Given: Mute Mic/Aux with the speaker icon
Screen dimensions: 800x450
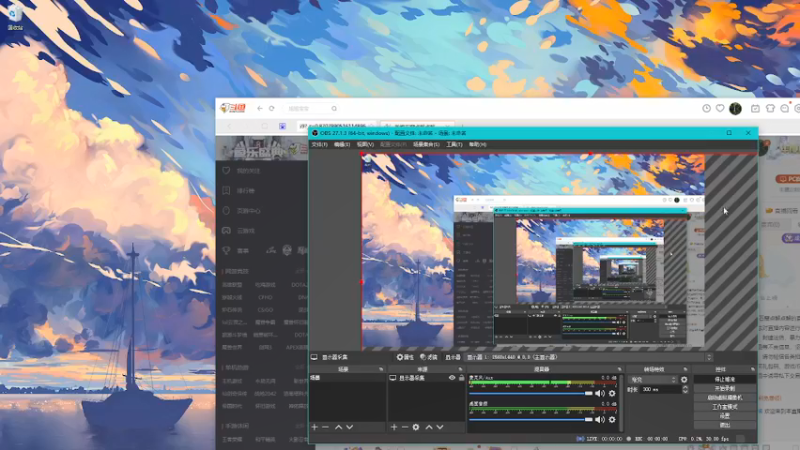Looking at the screenshot, I should click(600, 393).
